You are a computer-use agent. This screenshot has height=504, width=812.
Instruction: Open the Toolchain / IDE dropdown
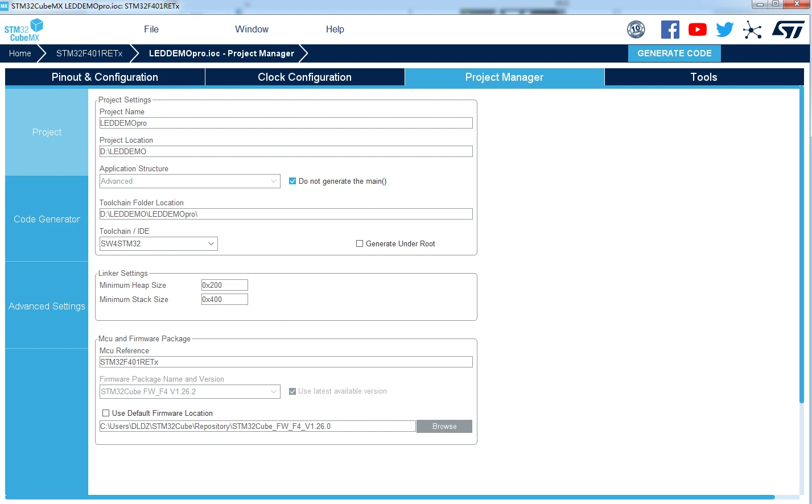158,243
